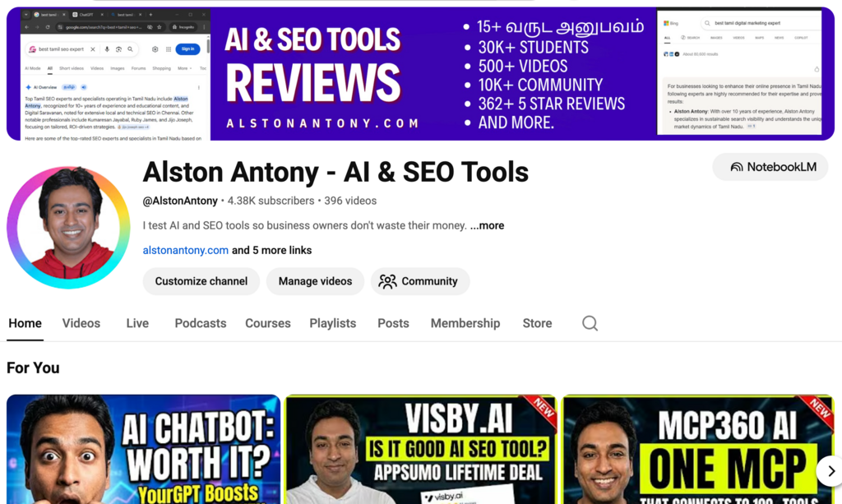
Task: Open the Podcasts tab
Action: [x=201, y=323]
